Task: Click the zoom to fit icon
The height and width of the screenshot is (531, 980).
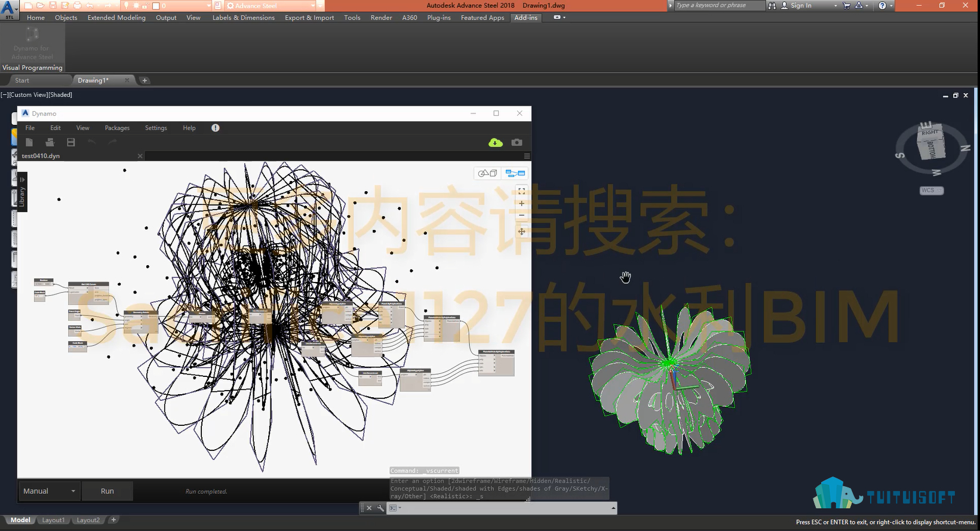Action: 521,191
